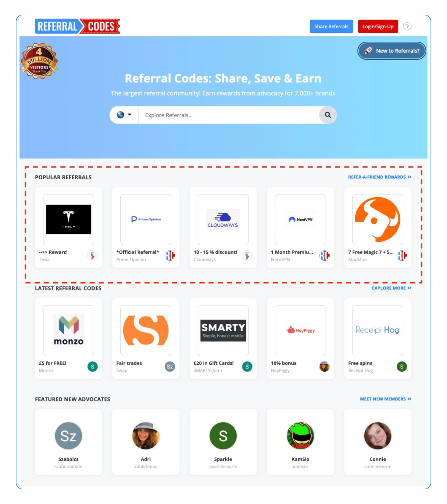447x504 pixels.
Task: Click the Referral Codes logo
Action: click(x=77, y=26)
